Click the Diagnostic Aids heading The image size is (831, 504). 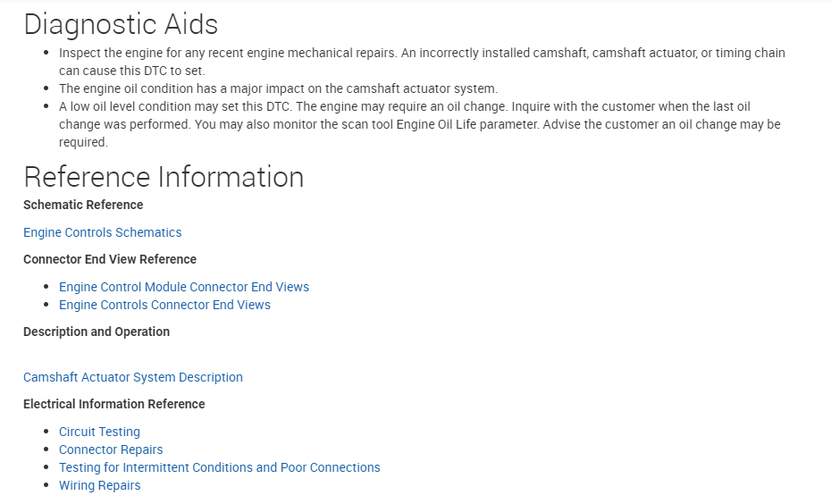click(121, 24)
